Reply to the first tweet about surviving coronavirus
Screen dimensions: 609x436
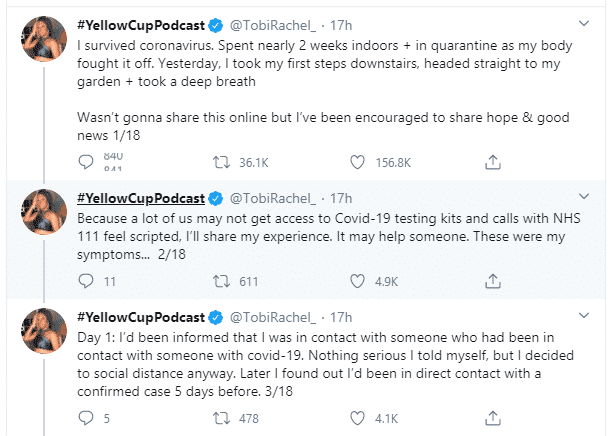pyautogui.click(x=85, y=160)
